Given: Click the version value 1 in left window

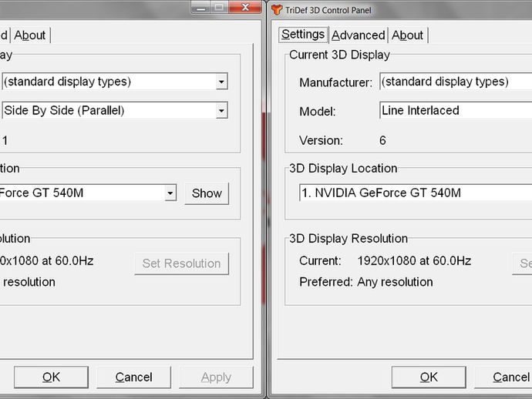Looking at the screenshot, I should pyautogui.click(x=5, y=140).
